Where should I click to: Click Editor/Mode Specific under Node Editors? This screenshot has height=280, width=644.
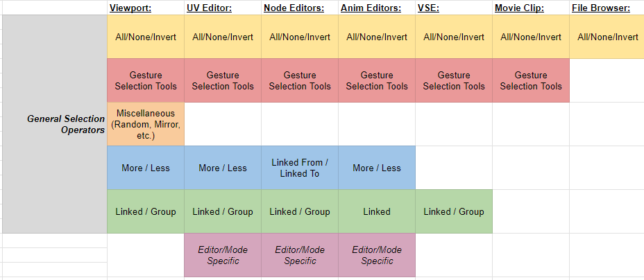[300, 255]
